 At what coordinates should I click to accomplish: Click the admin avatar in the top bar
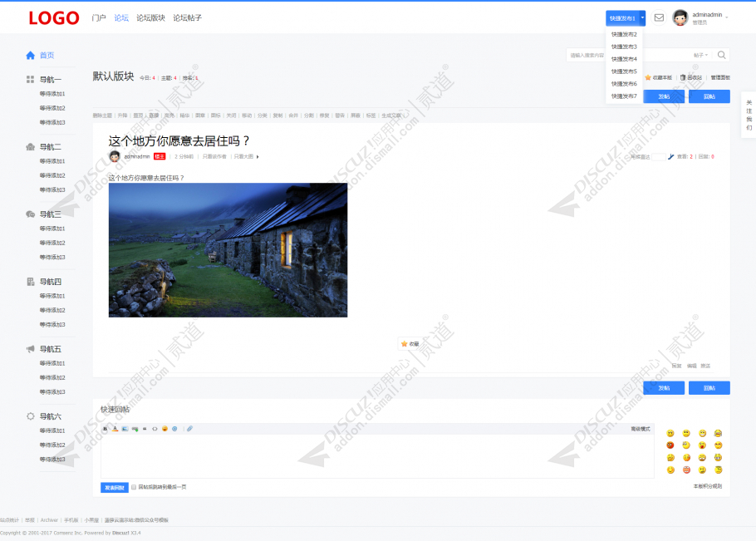680,17
